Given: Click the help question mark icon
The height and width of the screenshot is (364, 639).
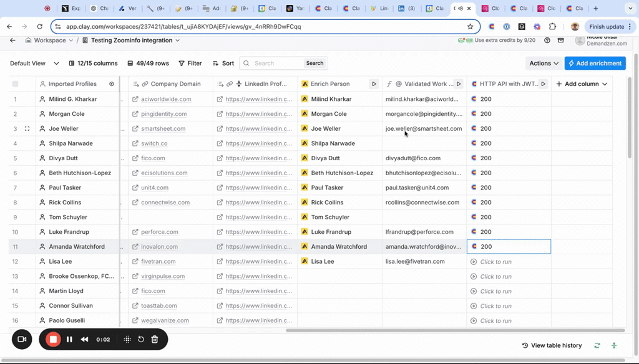Looking at the screenshot, I should [x=547, y=41].
